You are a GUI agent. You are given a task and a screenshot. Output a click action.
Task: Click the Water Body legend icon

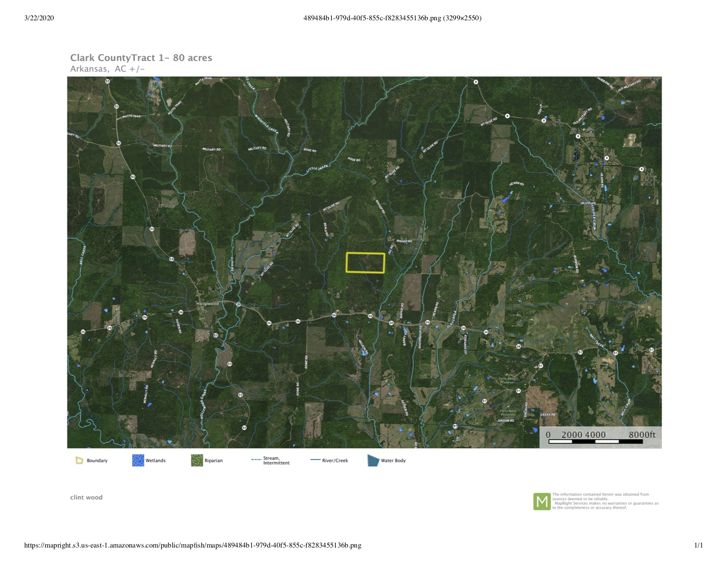click(373, 461)
